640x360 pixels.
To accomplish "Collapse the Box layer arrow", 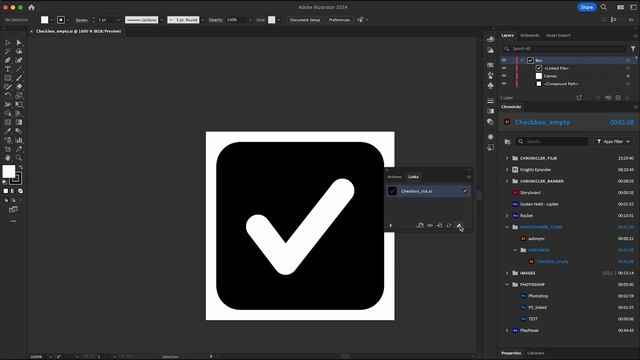I will [522, 60].
